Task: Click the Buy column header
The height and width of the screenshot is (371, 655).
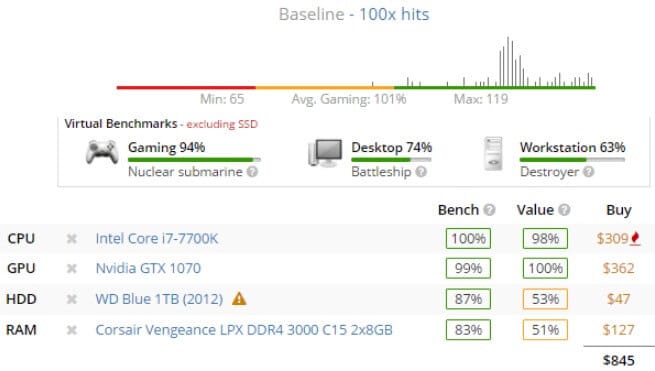Action: click(619, 210)
